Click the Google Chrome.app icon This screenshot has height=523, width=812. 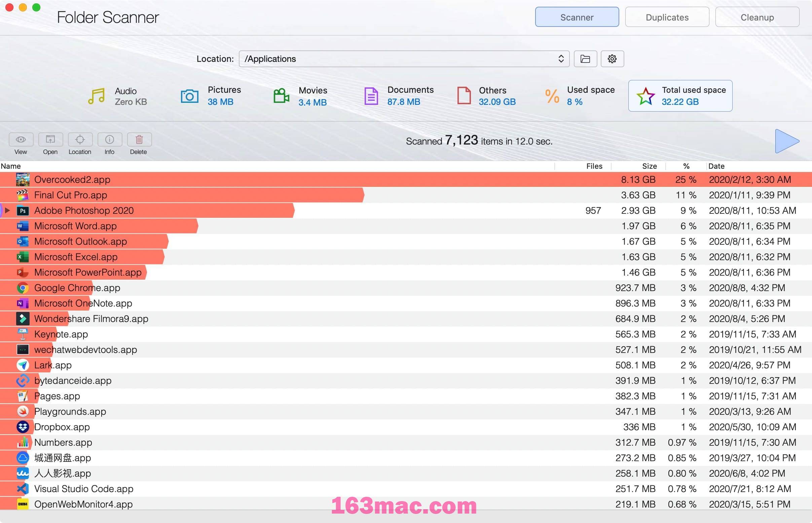tap(23, 288)
